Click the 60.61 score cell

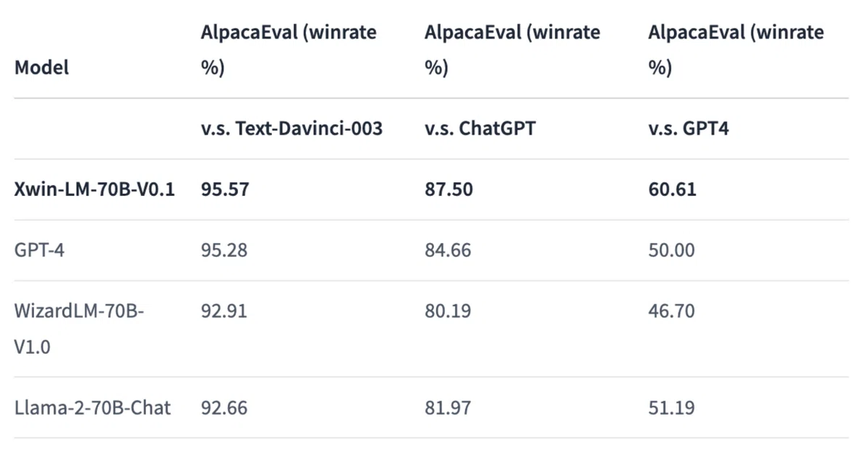point(672,189)
